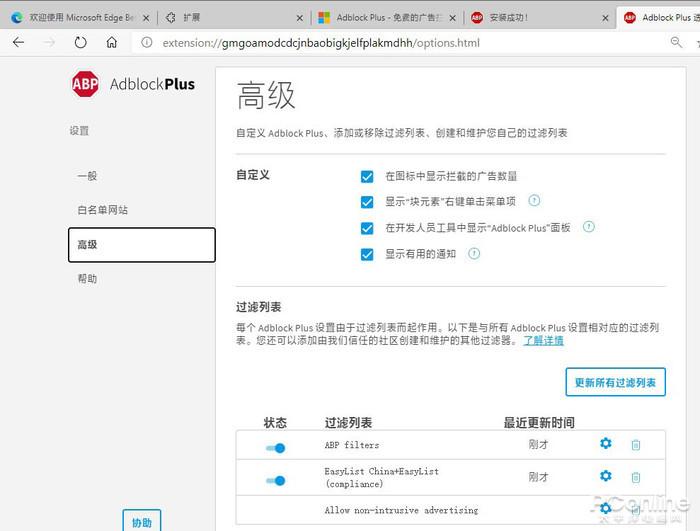Screen dimensions: 700x531
Task: Remove EasyList China+EasyList with trash icon
Action: 636,477
